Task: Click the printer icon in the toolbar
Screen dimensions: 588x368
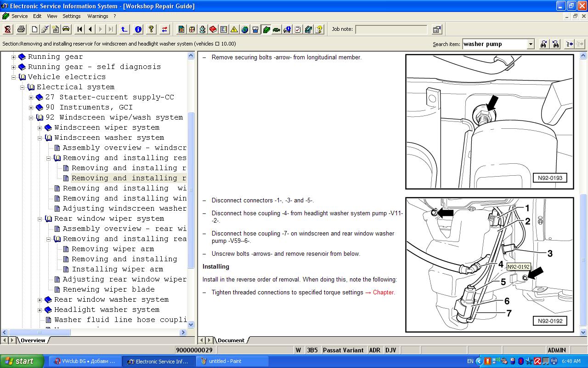Action: (21, 29)
